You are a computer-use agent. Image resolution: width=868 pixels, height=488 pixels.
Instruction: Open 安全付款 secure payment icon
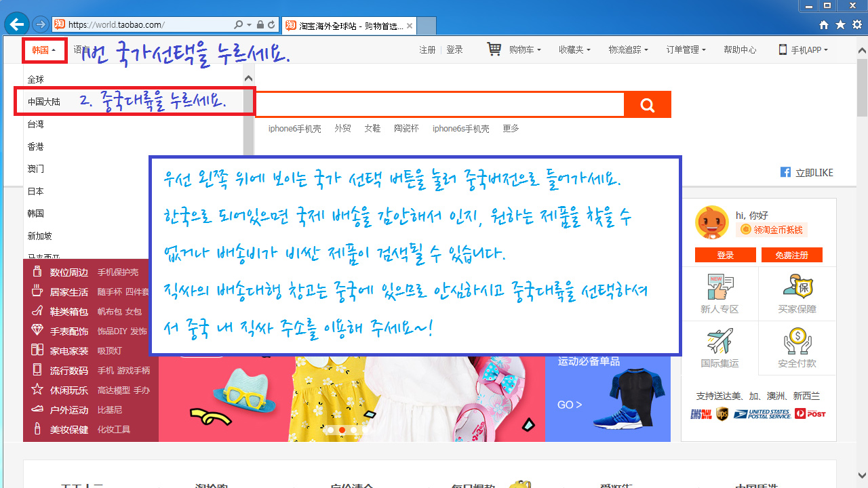(797, 341)
